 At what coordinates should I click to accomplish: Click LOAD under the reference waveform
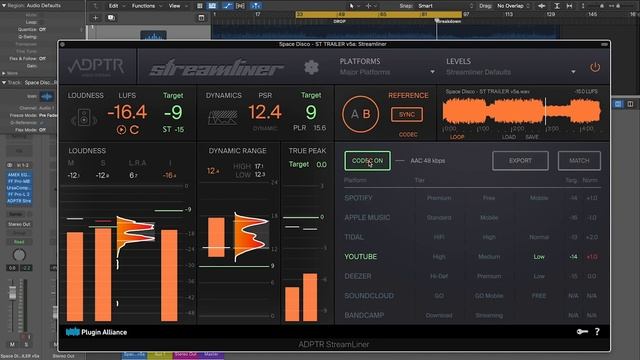pos(509,137)
